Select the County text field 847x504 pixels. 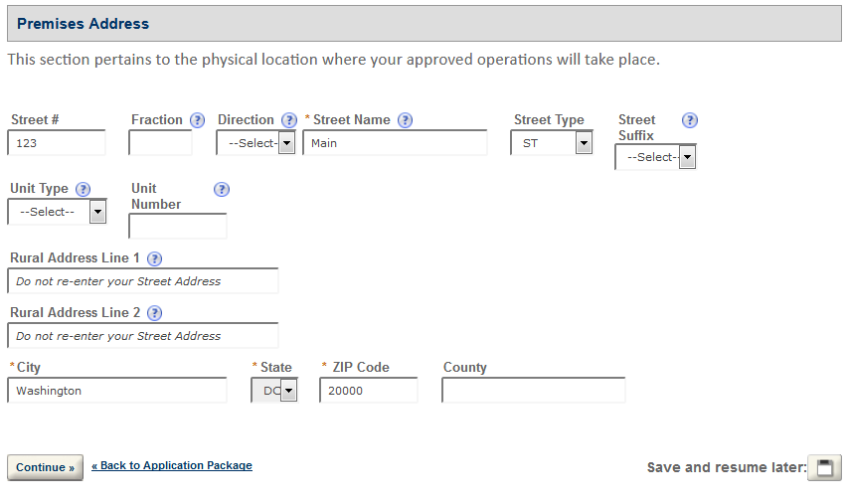[533, 391]
